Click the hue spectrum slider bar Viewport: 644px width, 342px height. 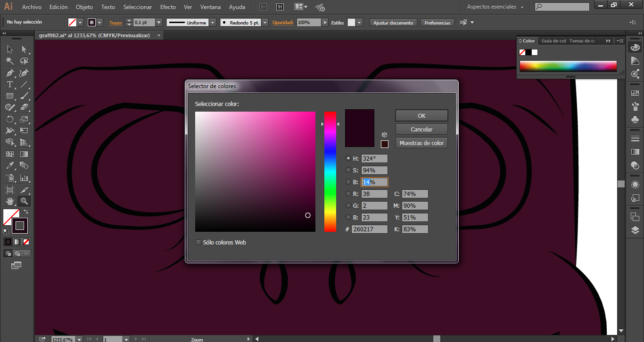330,171
